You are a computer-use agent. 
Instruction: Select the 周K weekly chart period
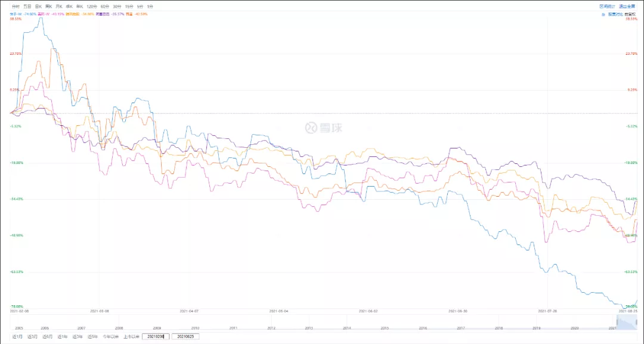pos(49,6)
